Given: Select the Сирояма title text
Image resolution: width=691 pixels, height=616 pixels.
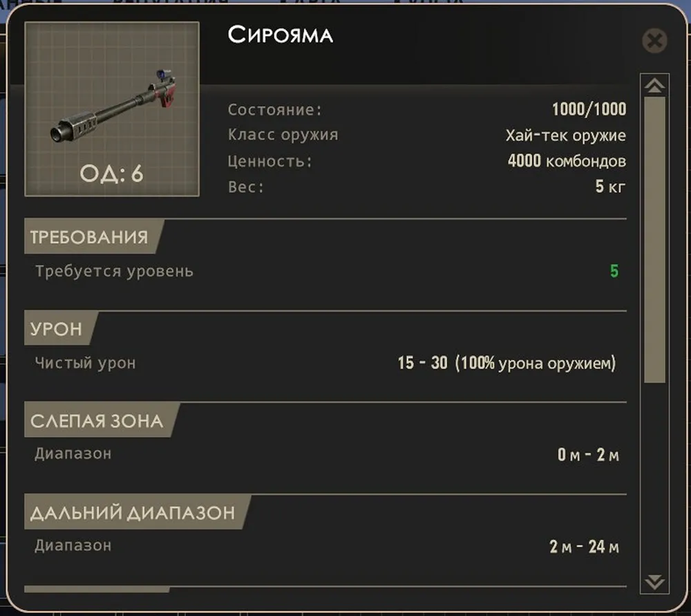Looking at the screenshot, I should tap(281, 35).
